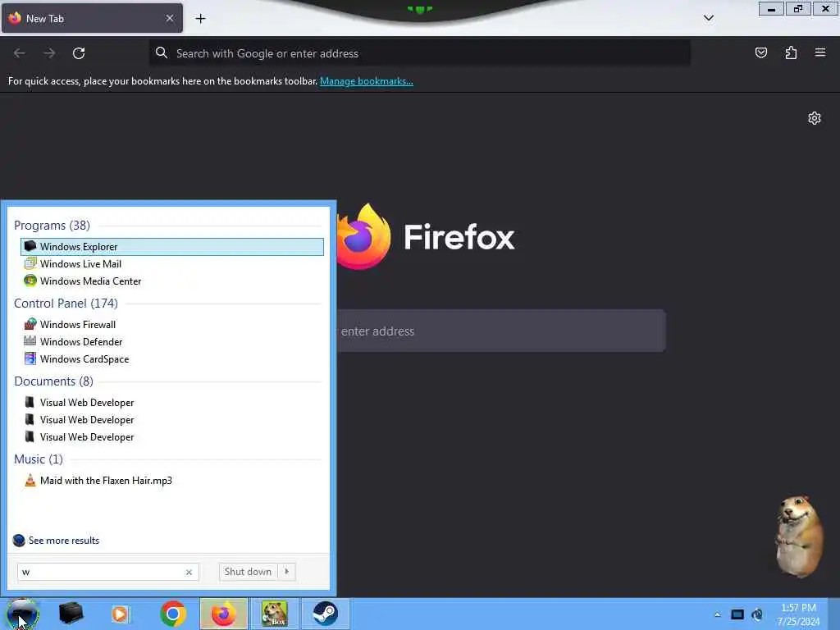Launch Windows Live Mail
This screenshot has height=630, width=840.
[x=80, y=264]
